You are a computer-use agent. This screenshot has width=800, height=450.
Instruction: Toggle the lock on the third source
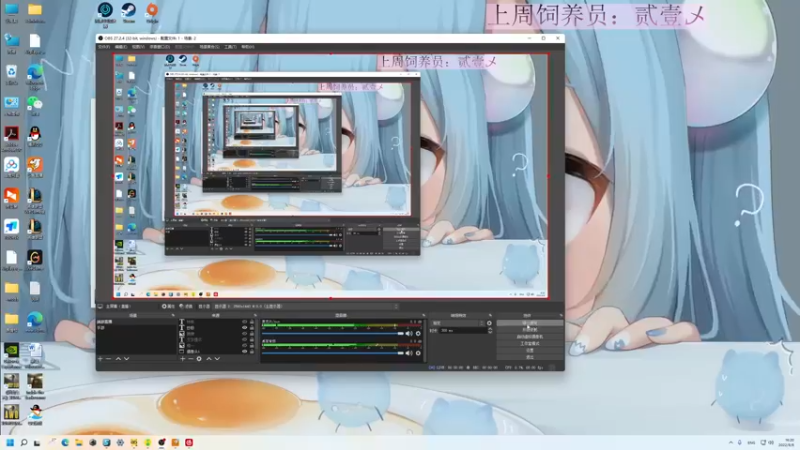pos(252,334)
